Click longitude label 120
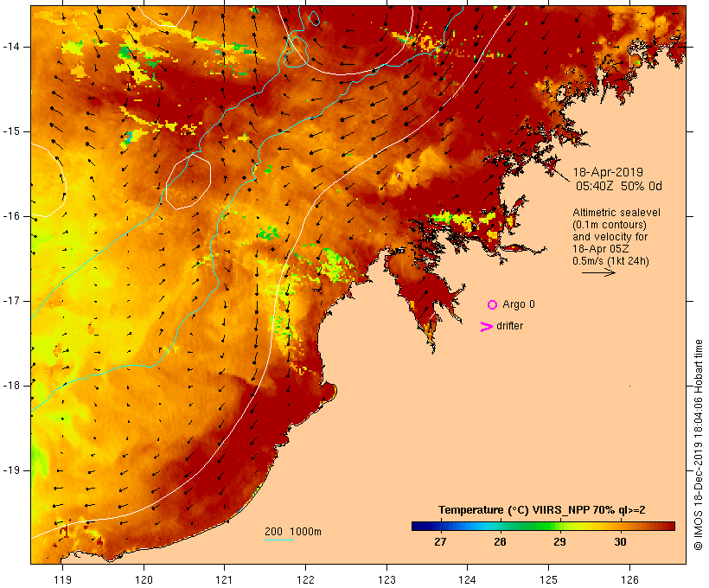Viewport: 709px width, 588px height. [x=144, y=579]
